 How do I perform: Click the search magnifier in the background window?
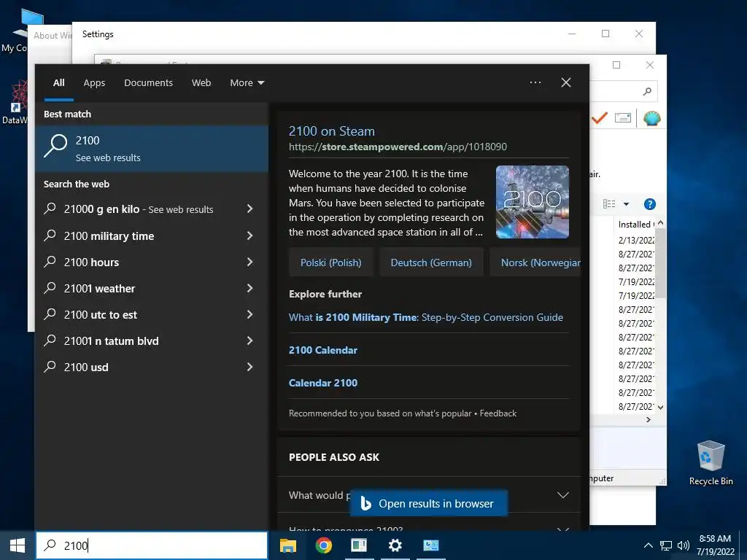tap(647, 91)
